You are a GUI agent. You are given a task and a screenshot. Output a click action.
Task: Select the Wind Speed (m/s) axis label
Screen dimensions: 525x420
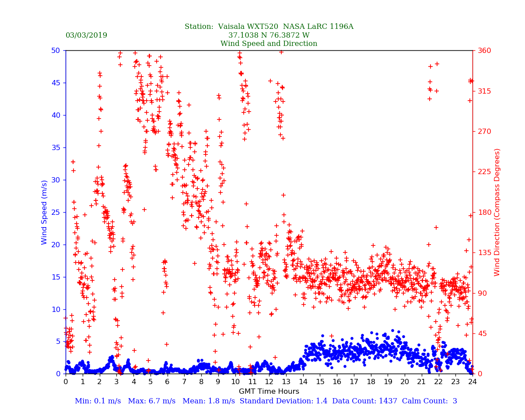pyautogui.click(x=45, y=212)
